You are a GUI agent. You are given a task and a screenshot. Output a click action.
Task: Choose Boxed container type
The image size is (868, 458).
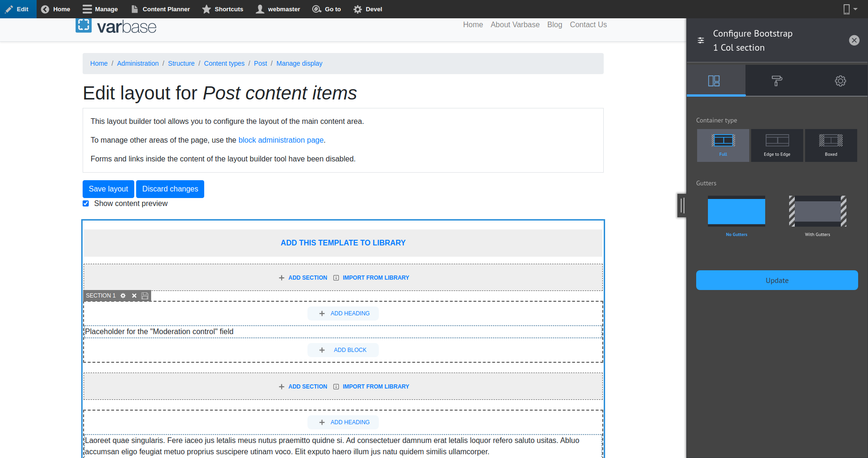point(831,145)
